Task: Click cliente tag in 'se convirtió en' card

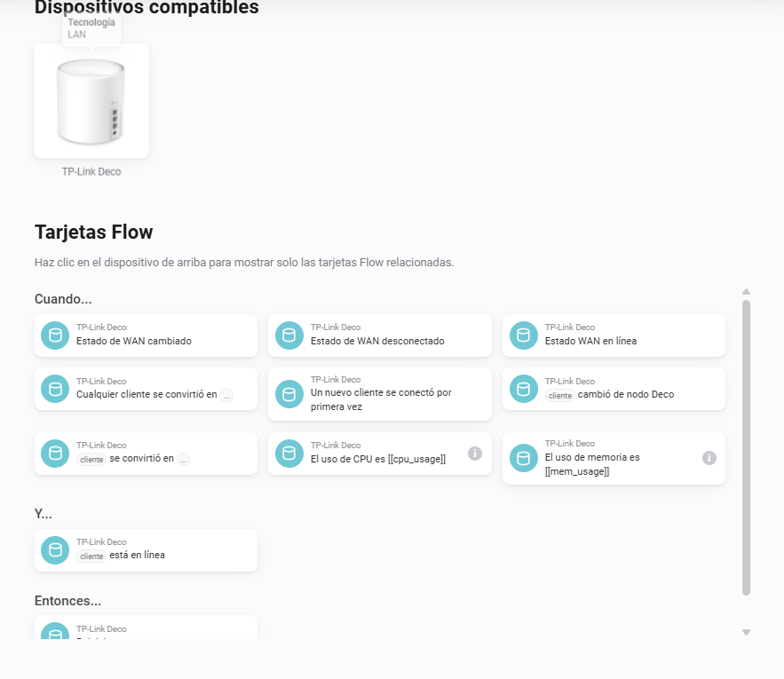Action: click(x=91, y=460)
